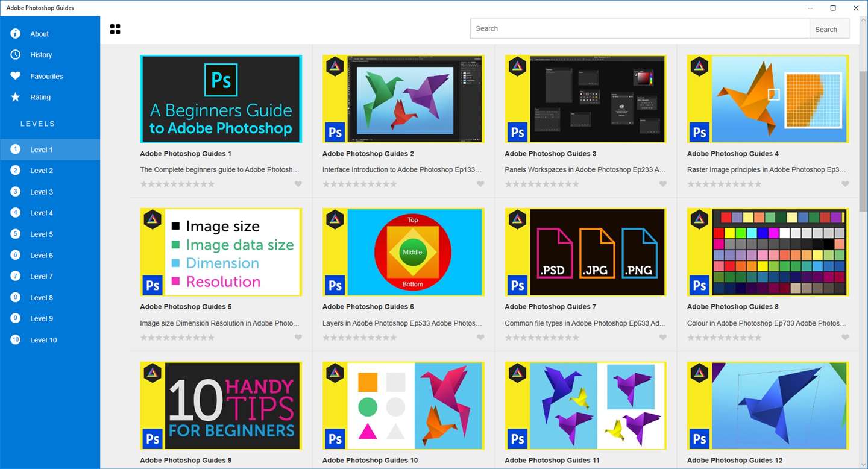Open the Adobe Photoshop Guides 6 title
Screen dimensions: 868x469
(x=368, y=307)
